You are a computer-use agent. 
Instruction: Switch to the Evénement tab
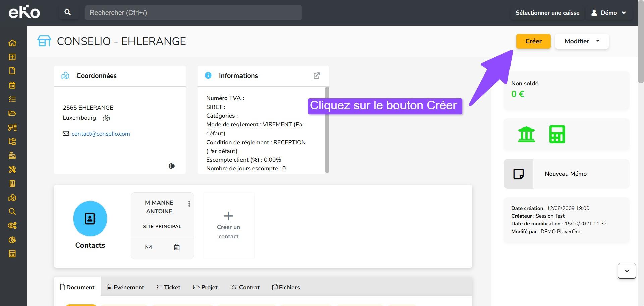[125, 287]
